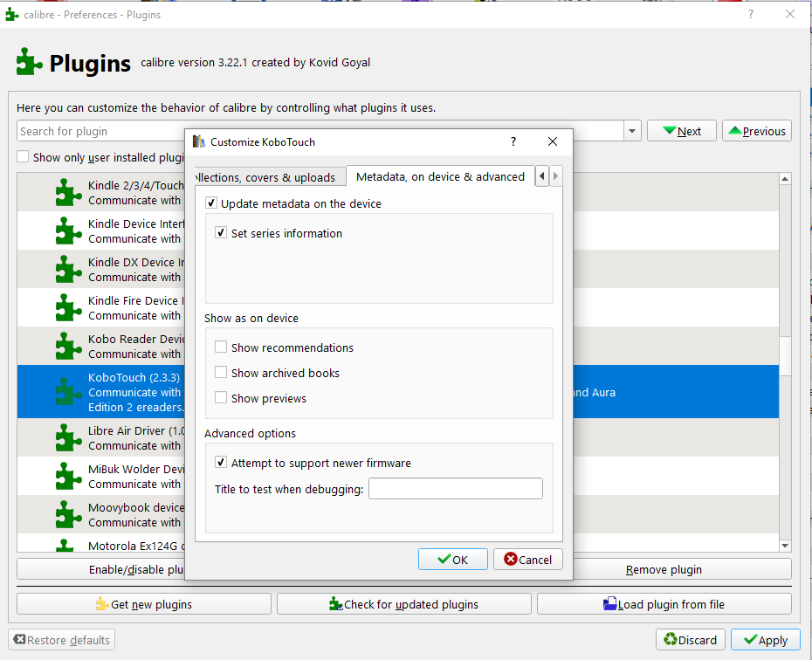
Task: Click the Kindle Fire Device plugin puzzle icon
Action: [68, 307]
